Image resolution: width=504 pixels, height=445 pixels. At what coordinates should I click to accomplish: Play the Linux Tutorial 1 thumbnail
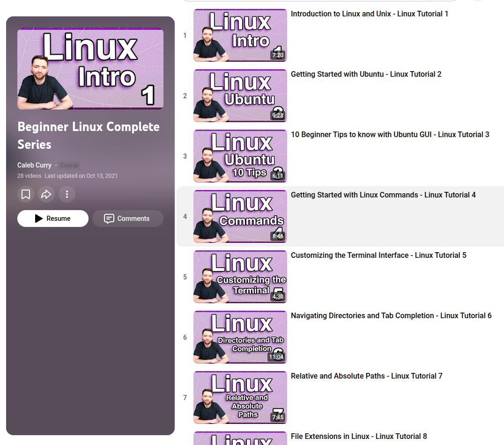tap(240, 36)
